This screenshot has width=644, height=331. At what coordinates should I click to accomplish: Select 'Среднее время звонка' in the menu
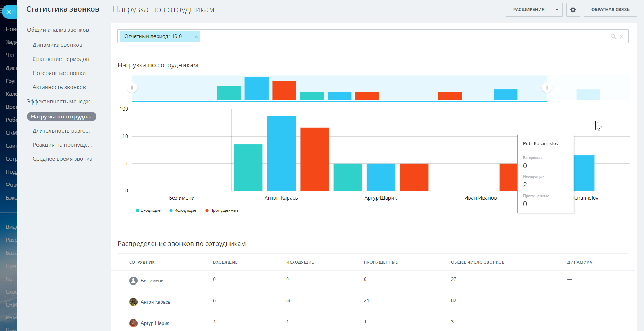(62, 159)
